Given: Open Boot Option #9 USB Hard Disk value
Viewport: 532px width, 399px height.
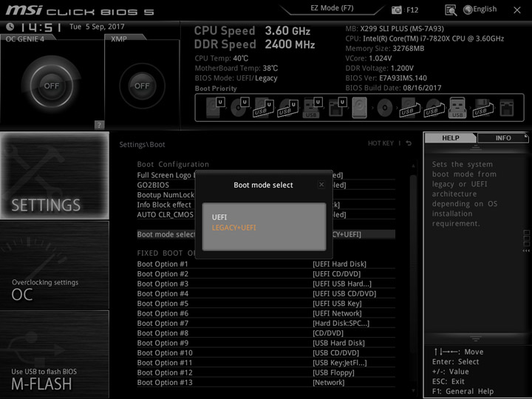Looking at the screenshot, I should [x=338, y=343].
